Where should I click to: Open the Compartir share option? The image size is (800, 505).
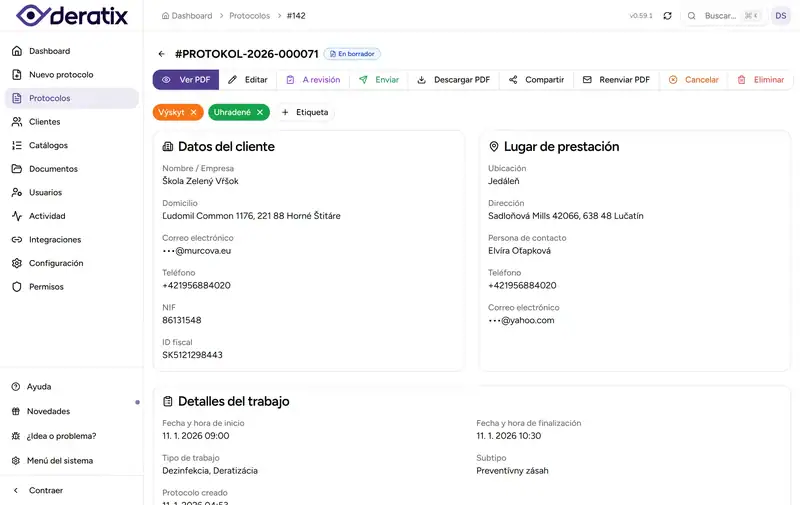pos(536,80)
